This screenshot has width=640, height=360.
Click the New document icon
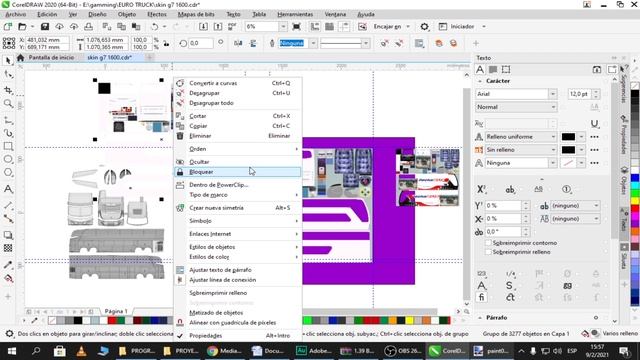8,27
